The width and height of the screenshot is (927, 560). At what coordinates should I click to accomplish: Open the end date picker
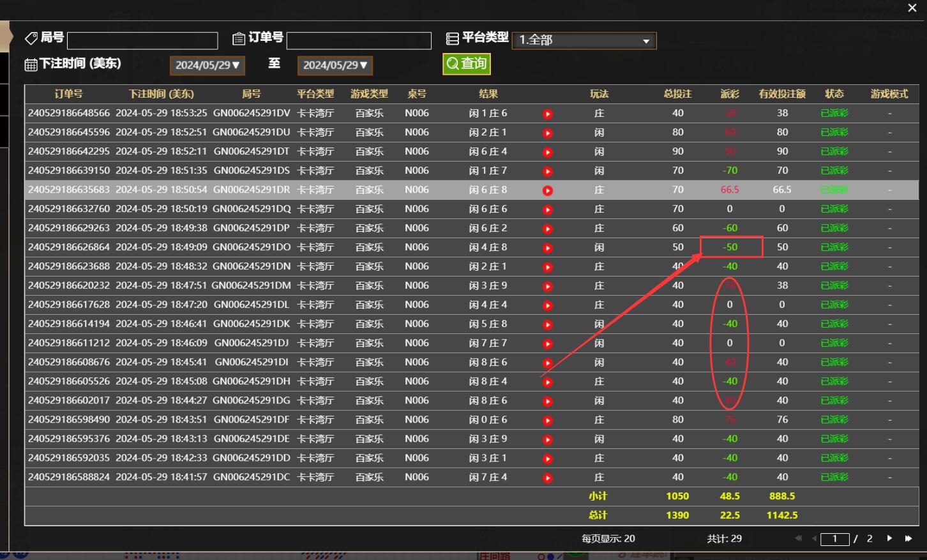[x=335, y=65]
